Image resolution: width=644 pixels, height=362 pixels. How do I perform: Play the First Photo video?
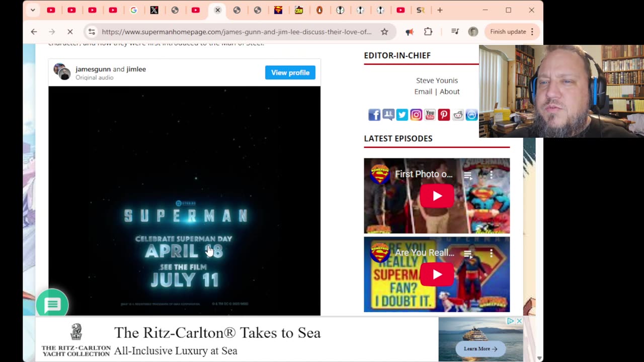(437, 196)
